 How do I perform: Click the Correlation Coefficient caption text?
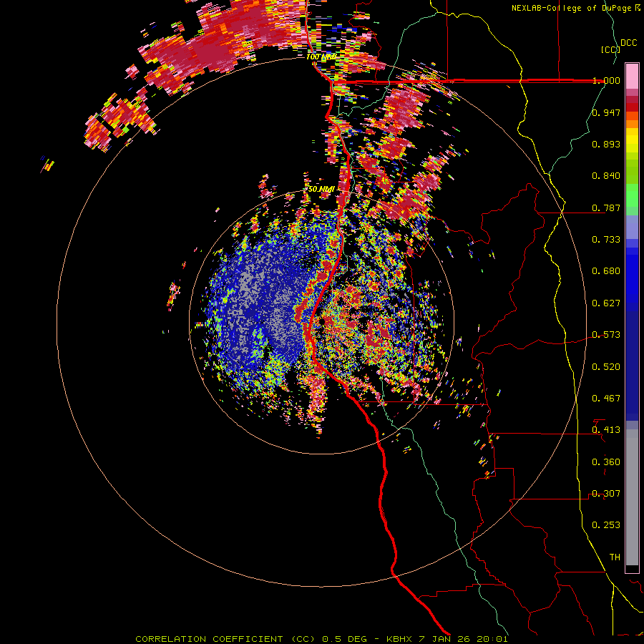[321, 639]
